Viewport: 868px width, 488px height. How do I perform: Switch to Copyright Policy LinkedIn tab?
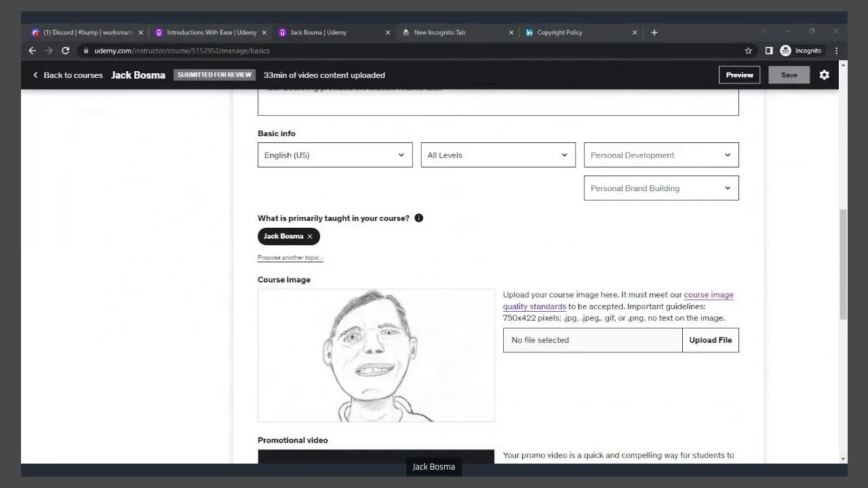580,33
